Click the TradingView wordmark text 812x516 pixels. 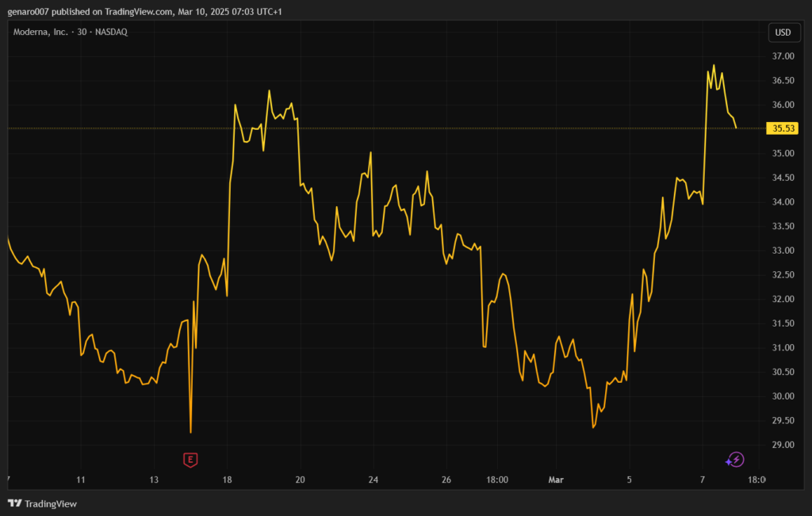pyautogui.click(x=51, y=503)
